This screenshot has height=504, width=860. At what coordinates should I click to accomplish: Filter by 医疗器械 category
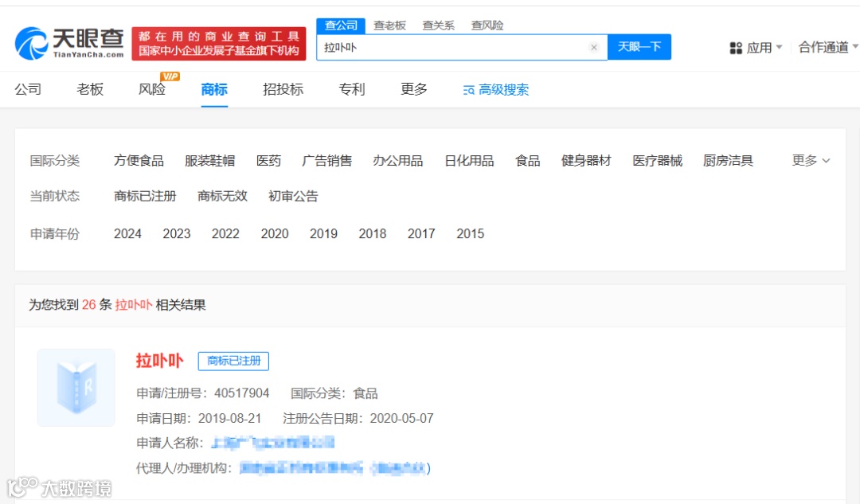point(657,161)
